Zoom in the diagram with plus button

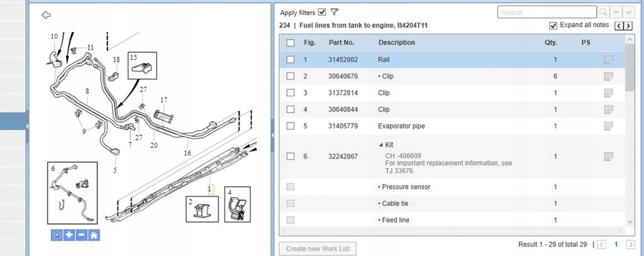69,235
